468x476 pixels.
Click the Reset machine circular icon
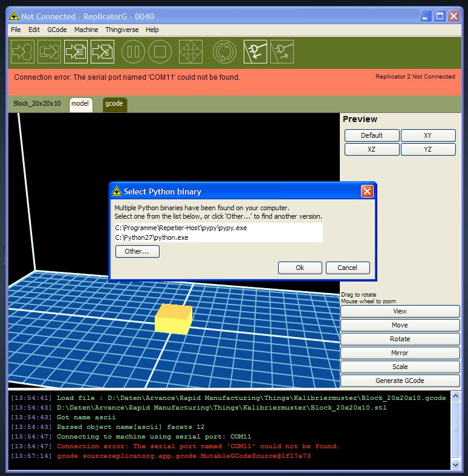click(224, 51)
